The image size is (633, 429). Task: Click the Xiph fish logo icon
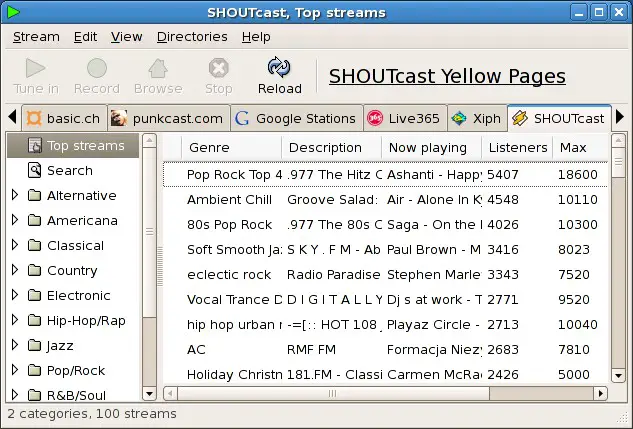coord(459,119)
